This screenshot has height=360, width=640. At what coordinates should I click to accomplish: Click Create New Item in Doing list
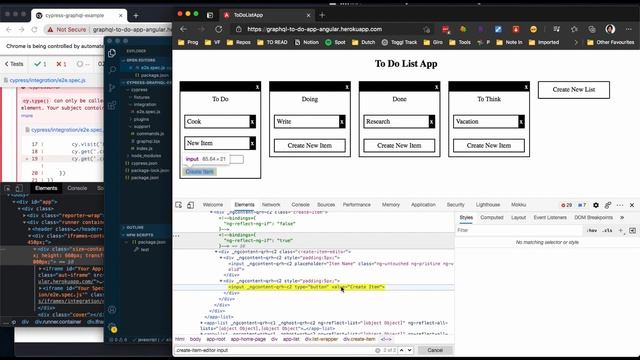coord(310,146)
